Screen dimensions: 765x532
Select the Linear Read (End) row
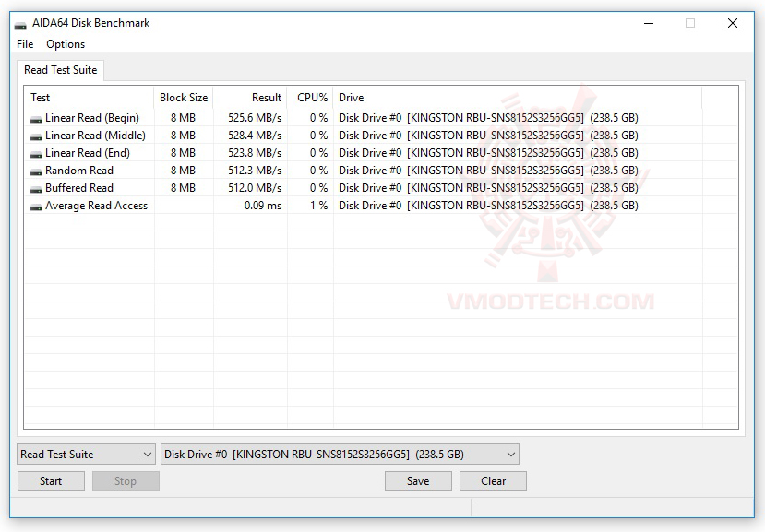tap(381, 153)
